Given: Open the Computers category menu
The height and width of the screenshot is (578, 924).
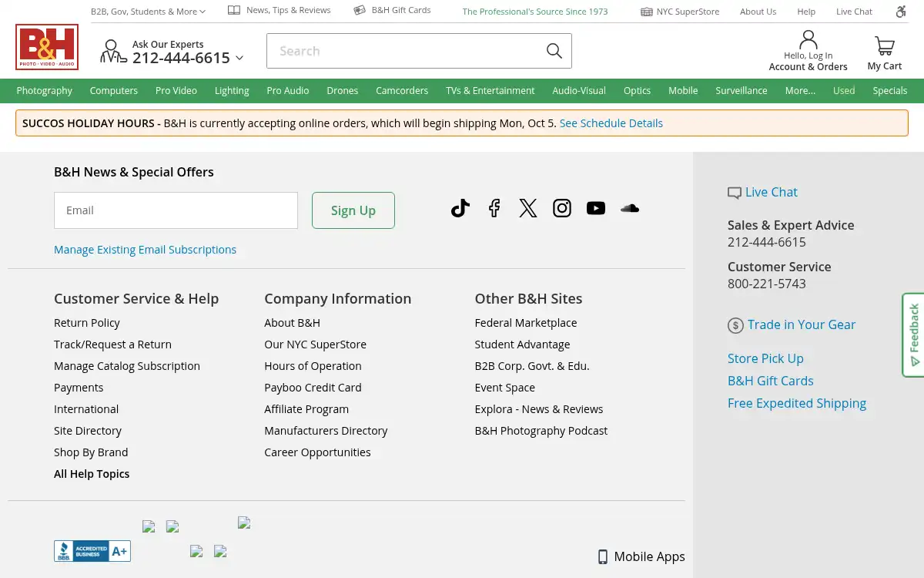Looking at the screenshot, I should point(114,90).
